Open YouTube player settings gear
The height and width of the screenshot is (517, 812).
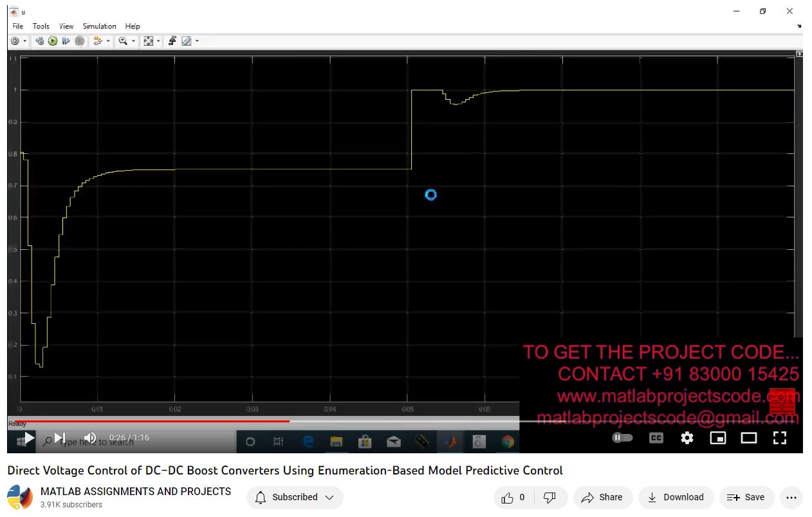coord(687,438)
